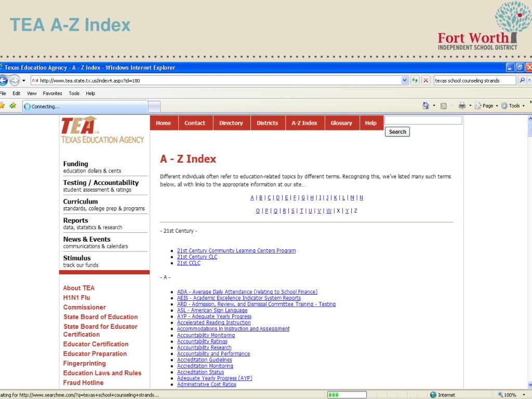Click the TEA site search text field
The width and height of the screenshot is (532, 399).
click(x=423, y=120)
